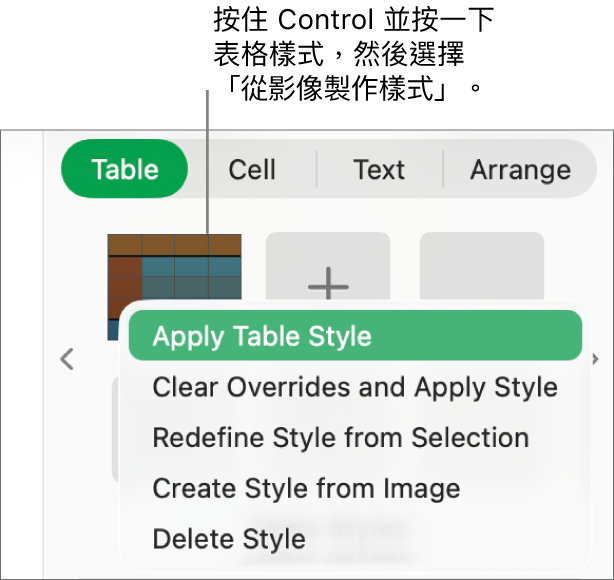
Task: Pick Delete Style in the context menu
Action: point(229,540)
